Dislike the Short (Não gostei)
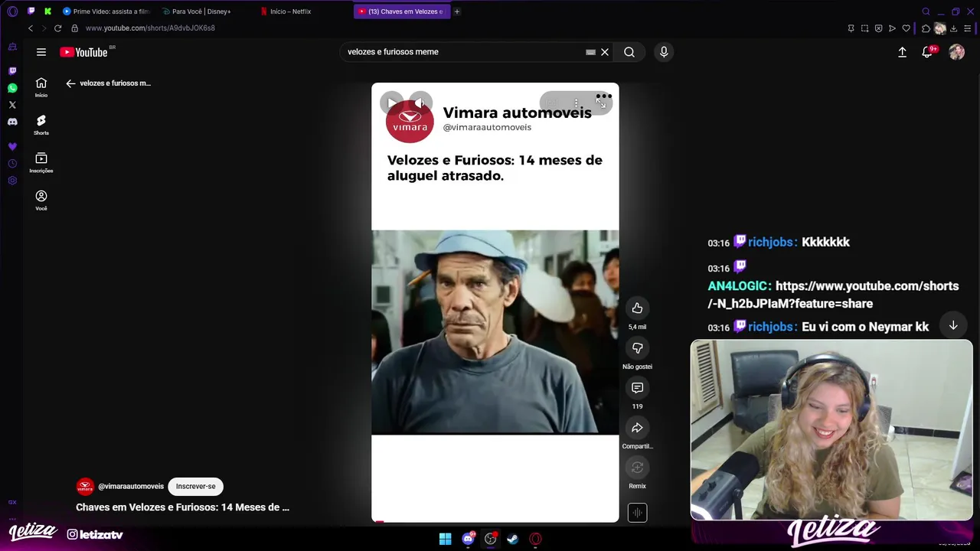Screen dimensions: 980x551 (637, 347)
